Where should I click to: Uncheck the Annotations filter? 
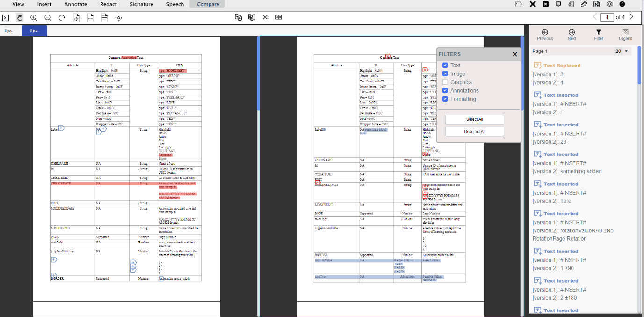[x=445, y=90]
